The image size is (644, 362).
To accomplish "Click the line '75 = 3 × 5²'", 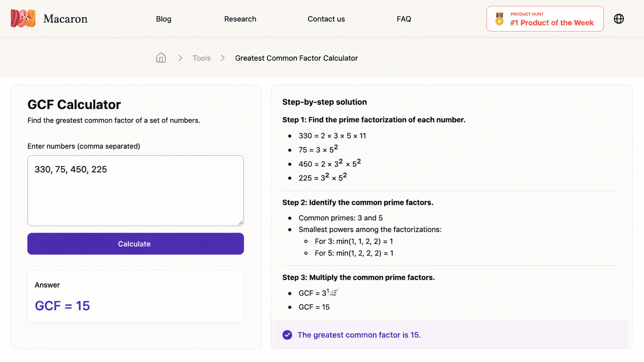I will pyautogui.click(x=318, y=149).
